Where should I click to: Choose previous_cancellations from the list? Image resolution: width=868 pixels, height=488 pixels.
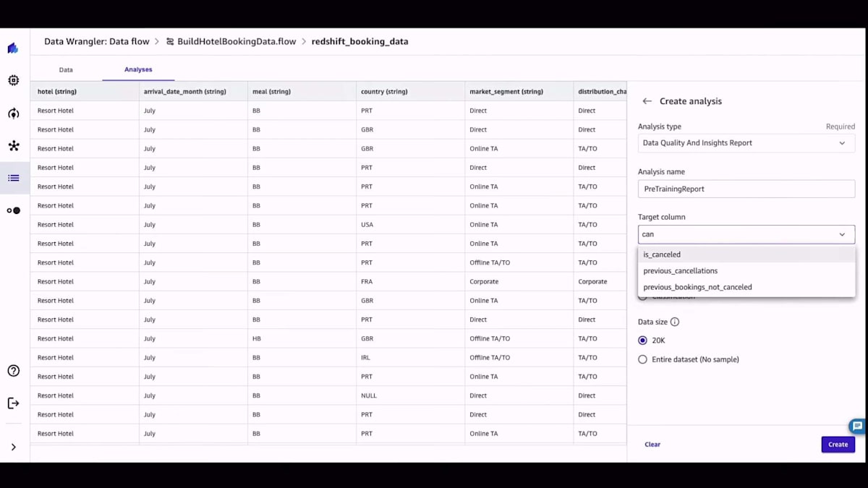[746, 271]
